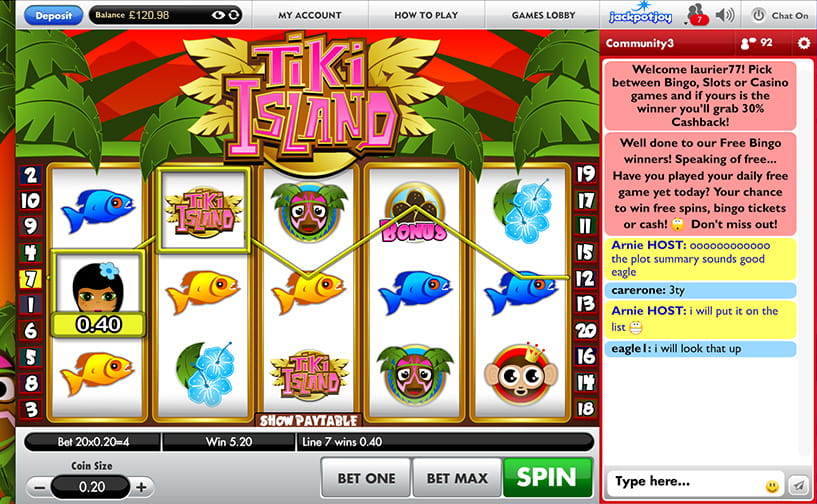The width and height of the screenshot is (817, 504).
Task: Open chat settings gear icon
Action: pyautogui.click(x=804, y=43)
